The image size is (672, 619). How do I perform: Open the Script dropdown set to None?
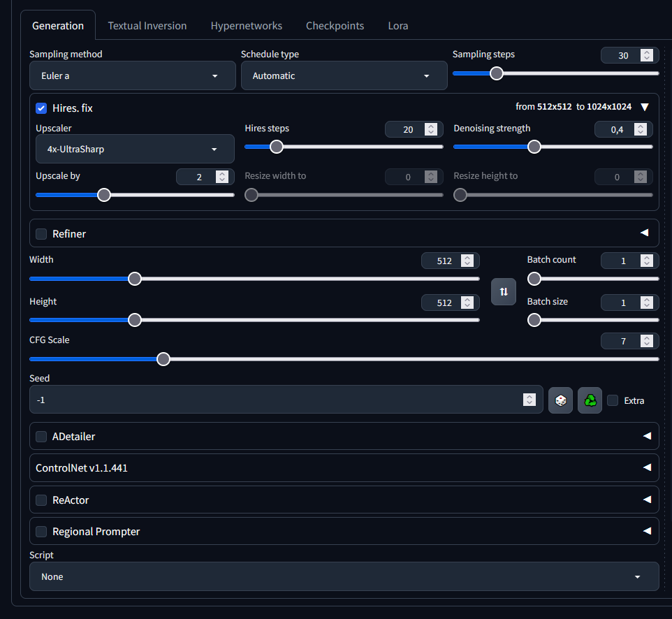point(344,576)
